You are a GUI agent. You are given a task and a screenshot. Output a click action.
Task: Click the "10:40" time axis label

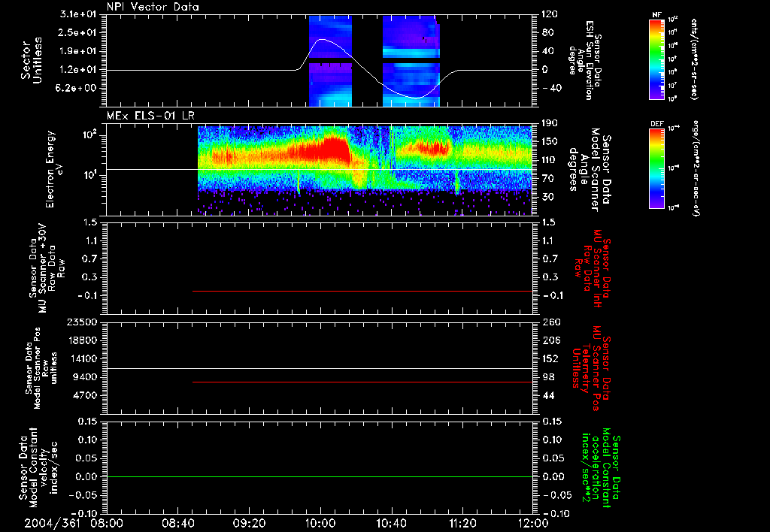point(391,523)
